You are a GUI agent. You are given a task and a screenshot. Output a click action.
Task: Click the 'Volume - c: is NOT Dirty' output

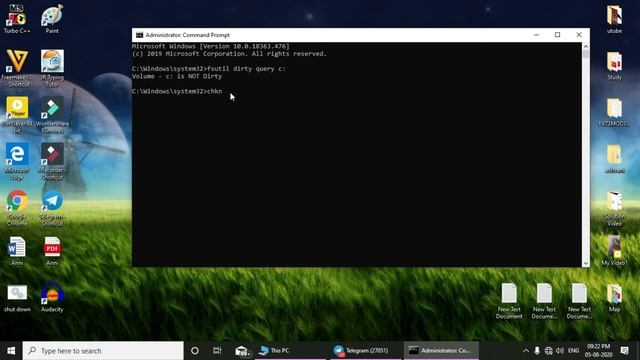pyautogui.click(x=177, y=76)
